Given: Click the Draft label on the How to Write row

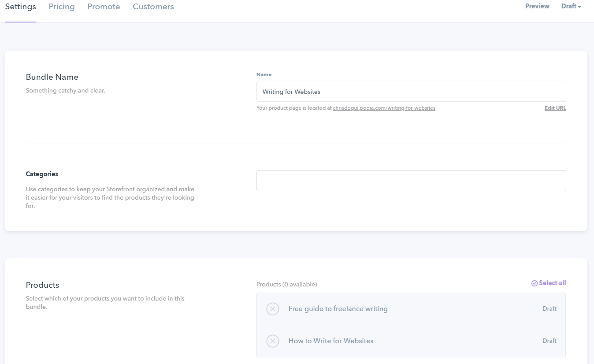Looking at the screenshot, I should click(549, 341).
